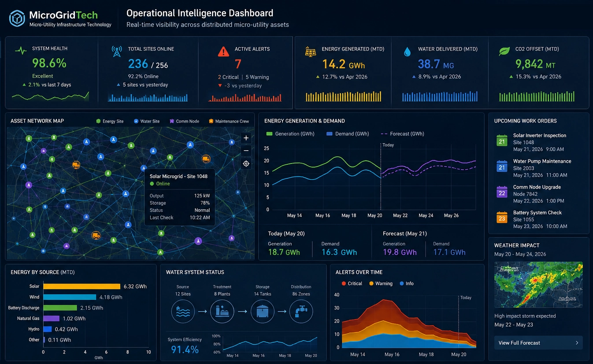Click the Distribution faucet icon
Screen dimensions: 593x364
[x=301, y=312]
